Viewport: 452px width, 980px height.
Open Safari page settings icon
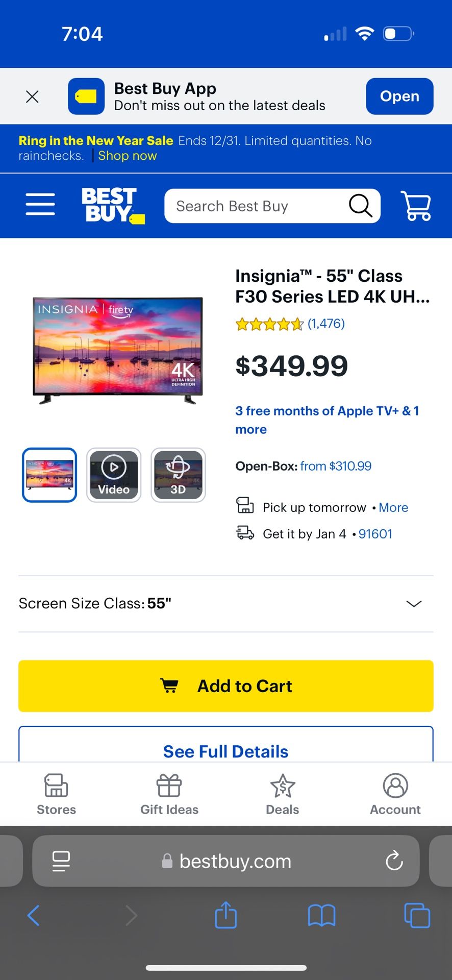pyautogui.click(x=61, y=861)
